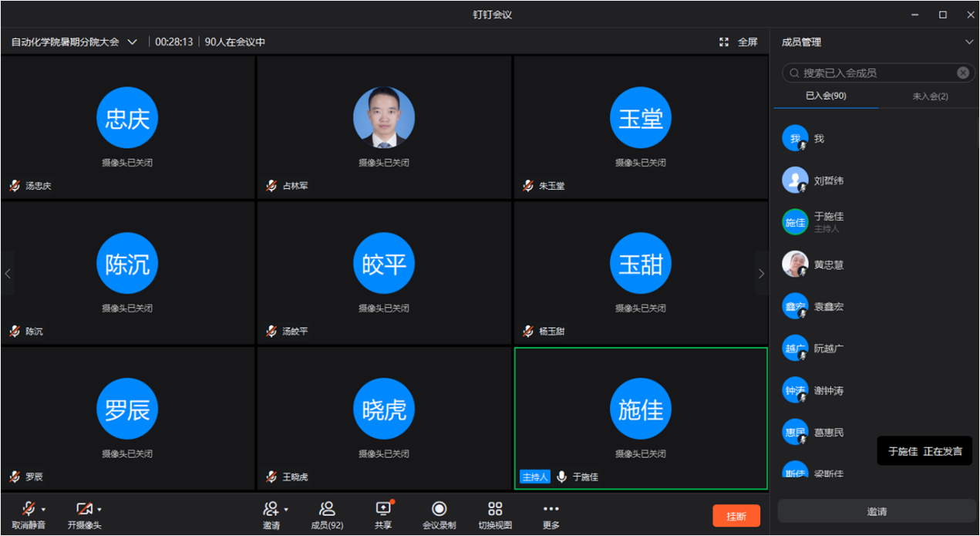Image resolution: width=980 pixels, height=536 pixels.
Task: Go to next page of video tiles
Action: [761, 274]
